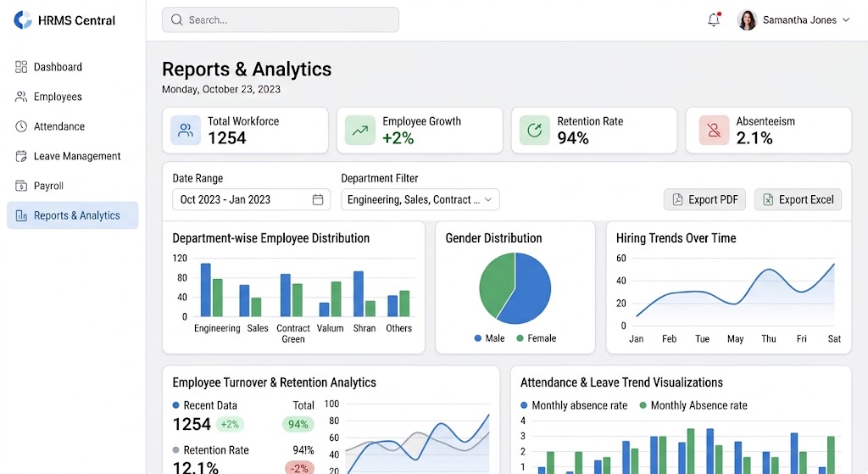
Task: Click the green +2% badge beside 1254
Action: 230,425
